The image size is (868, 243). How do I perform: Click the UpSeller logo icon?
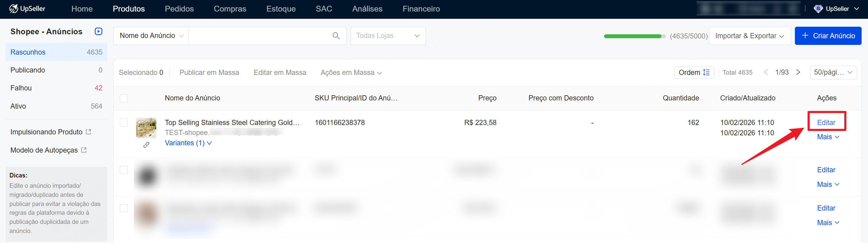(x=13, y=9)
